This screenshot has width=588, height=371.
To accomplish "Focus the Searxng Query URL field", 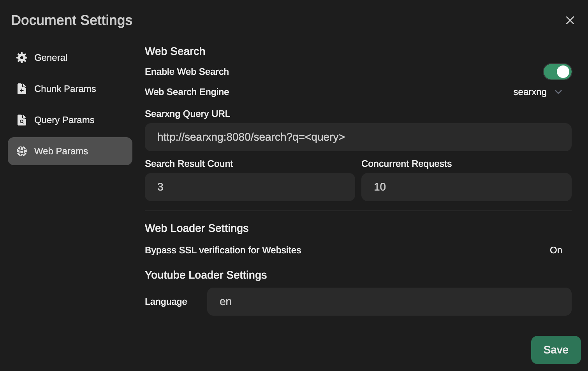I will 358,137.
